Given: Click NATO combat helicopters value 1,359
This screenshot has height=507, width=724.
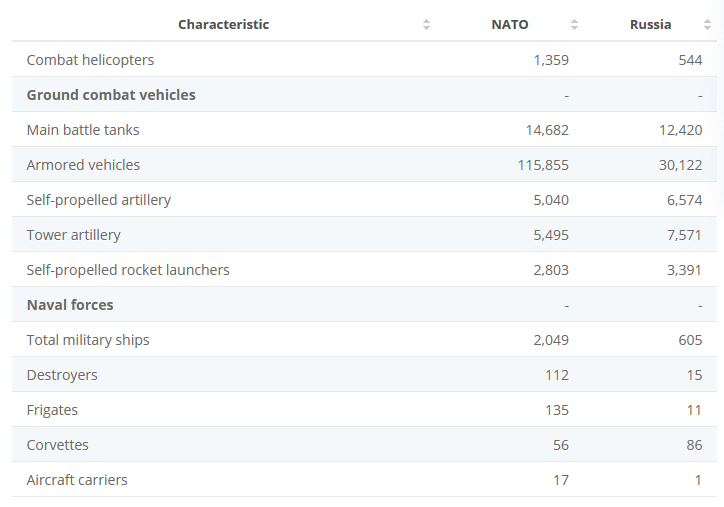Looking at the screenshot, I should click(551, 60).
